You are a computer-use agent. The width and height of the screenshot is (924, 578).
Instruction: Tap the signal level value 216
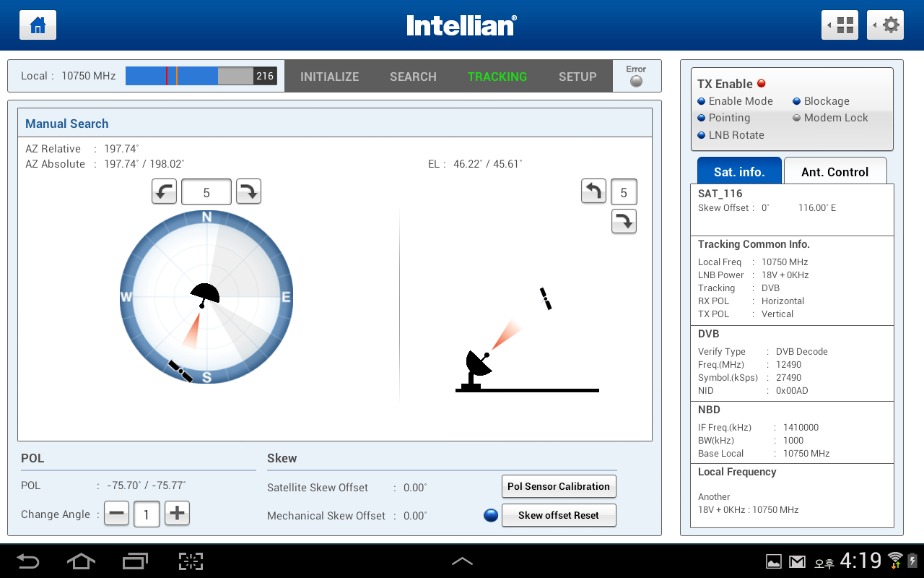click(x=265, y=76)
